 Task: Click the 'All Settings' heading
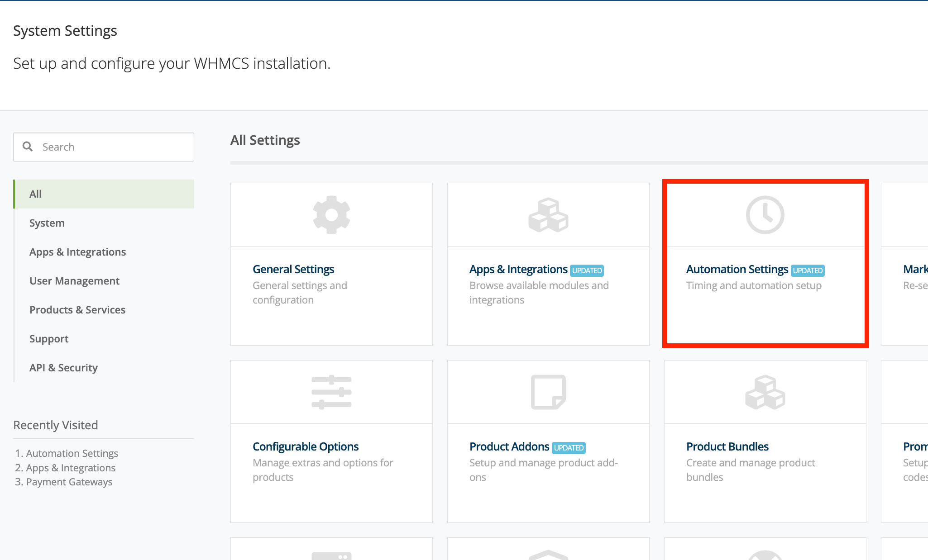click(x=265, y=140)
